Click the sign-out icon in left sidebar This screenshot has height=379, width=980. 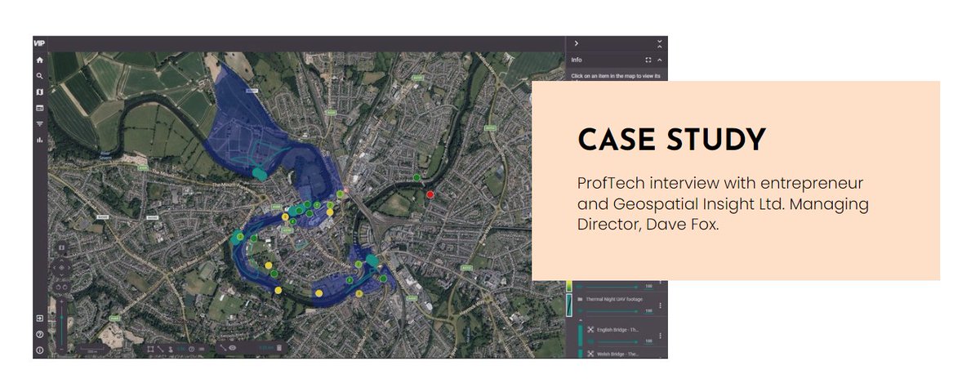pos(40,319)
